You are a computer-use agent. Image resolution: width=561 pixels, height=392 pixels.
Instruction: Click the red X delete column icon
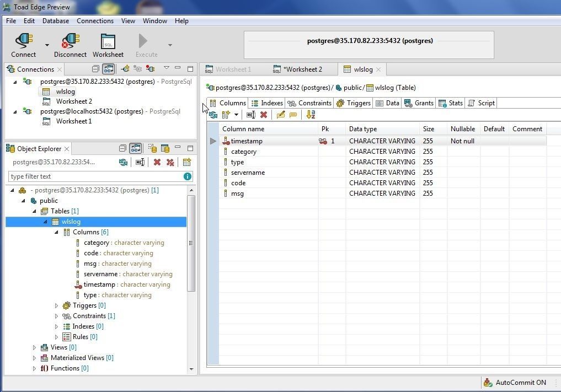coord(264,115)
